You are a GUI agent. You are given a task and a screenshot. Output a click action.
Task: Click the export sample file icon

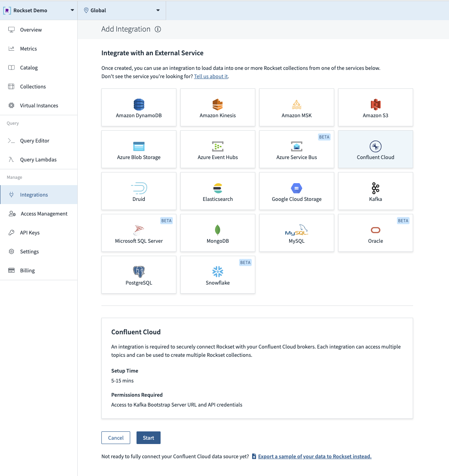[254, 456]
